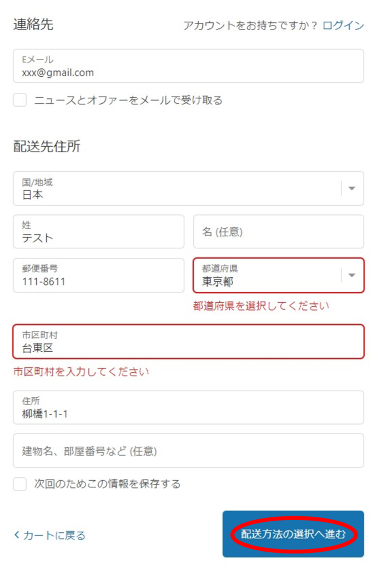The width and height of the screenshot is (392, 569).
Task: Proceed with 配送方法の選択へ進む button
Action: [x=293, y=534]
